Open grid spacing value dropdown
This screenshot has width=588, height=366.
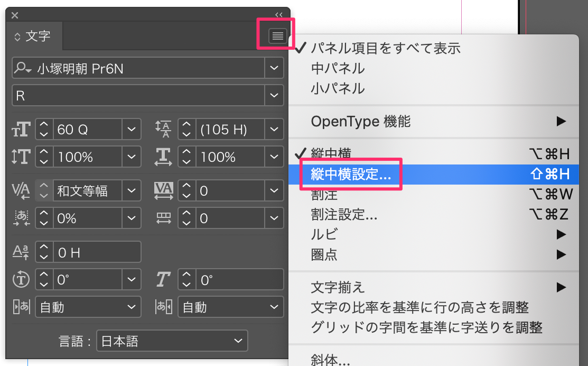click(274, 218)
